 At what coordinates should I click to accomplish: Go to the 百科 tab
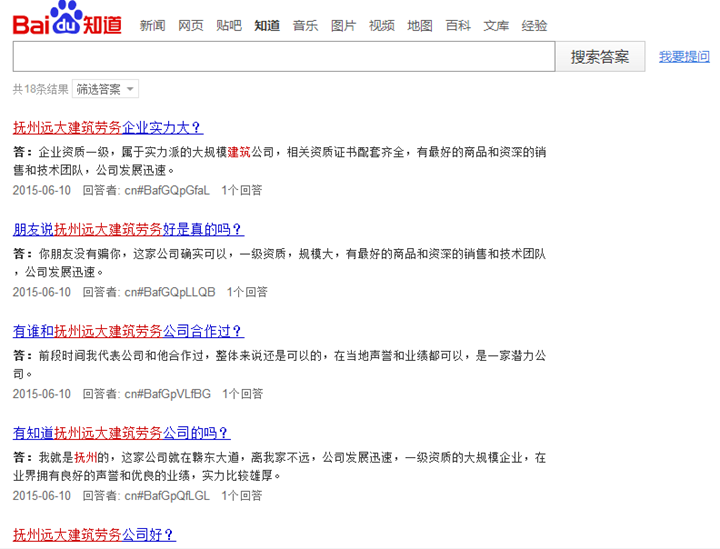point(458,26)
